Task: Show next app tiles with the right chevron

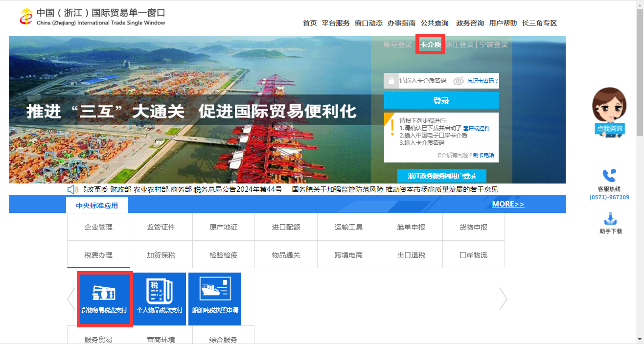Action: point(503,299)
